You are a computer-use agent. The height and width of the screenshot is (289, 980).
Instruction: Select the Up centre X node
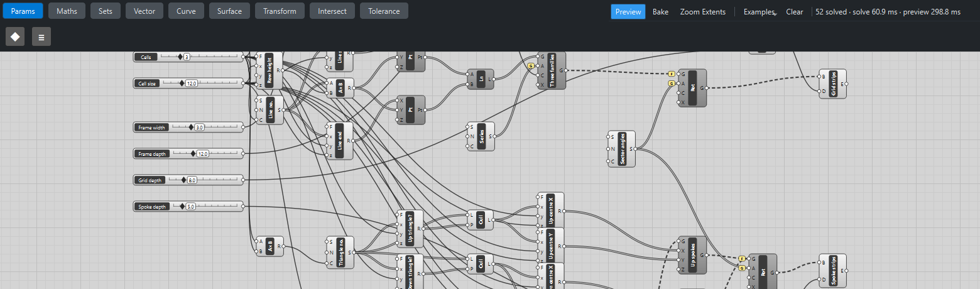pos(551,211)
